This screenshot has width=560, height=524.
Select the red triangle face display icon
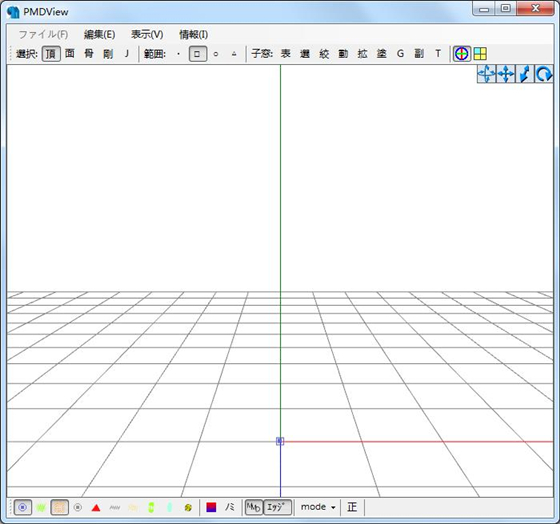tap(96, 508)
